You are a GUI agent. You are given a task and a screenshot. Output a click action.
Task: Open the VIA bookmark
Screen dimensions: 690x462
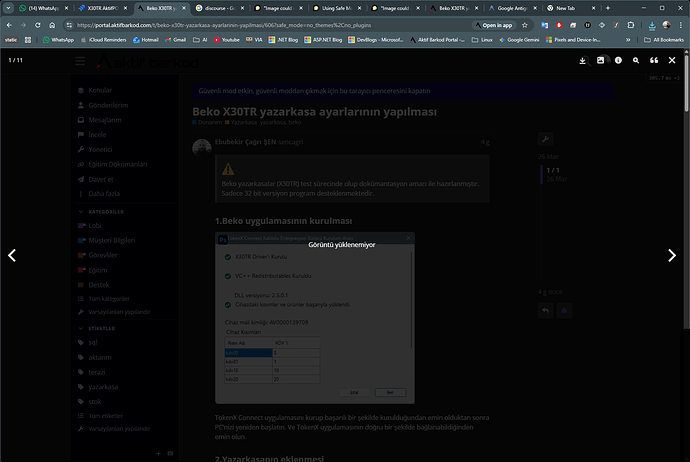coord(254,40)
